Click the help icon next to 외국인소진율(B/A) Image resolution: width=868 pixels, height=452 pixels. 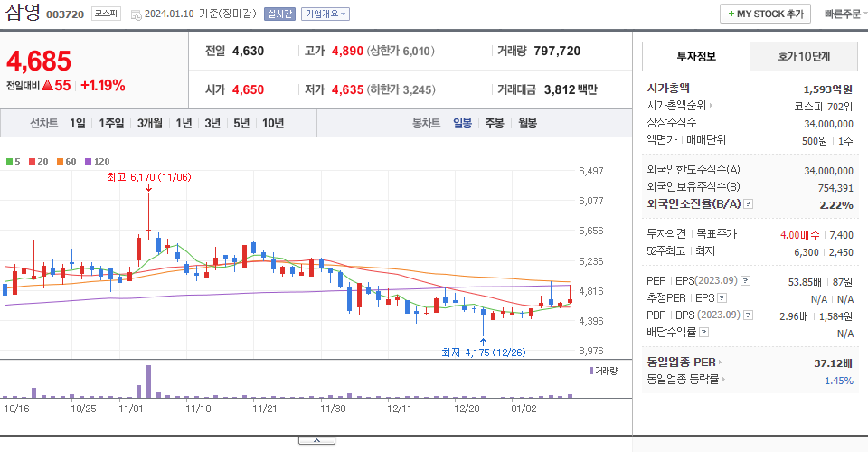pos(748,204)
